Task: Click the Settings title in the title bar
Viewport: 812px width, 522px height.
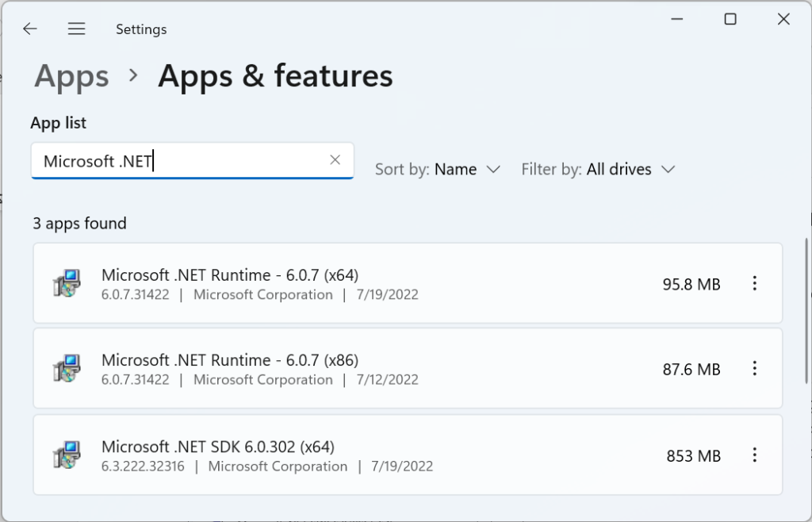Action: tap(140, 29)
